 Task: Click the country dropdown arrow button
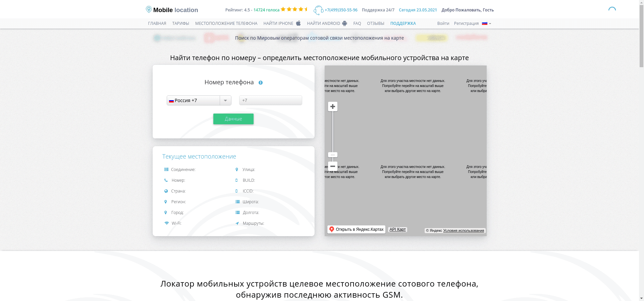[225, 100]
